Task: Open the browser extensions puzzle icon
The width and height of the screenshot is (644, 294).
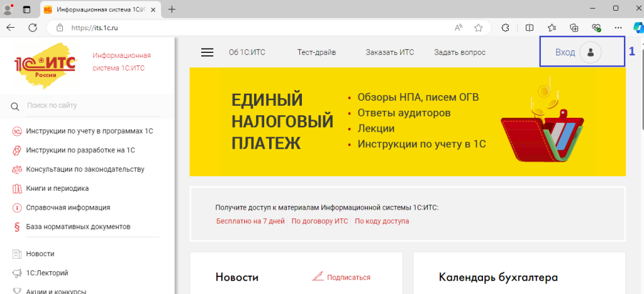Action: [505, 28]
